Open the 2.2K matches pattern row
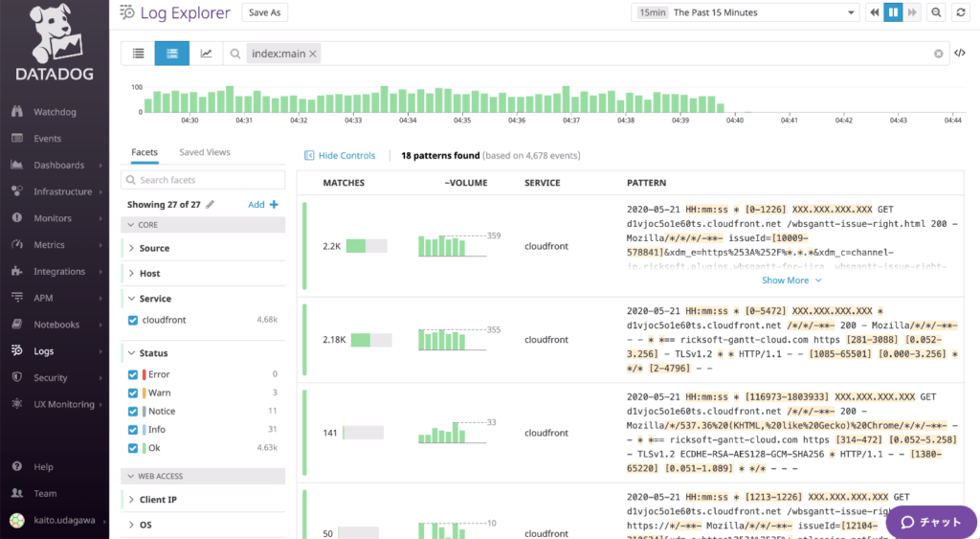The width and height of the screenshot is (980, 539). (x=630, y=246)
